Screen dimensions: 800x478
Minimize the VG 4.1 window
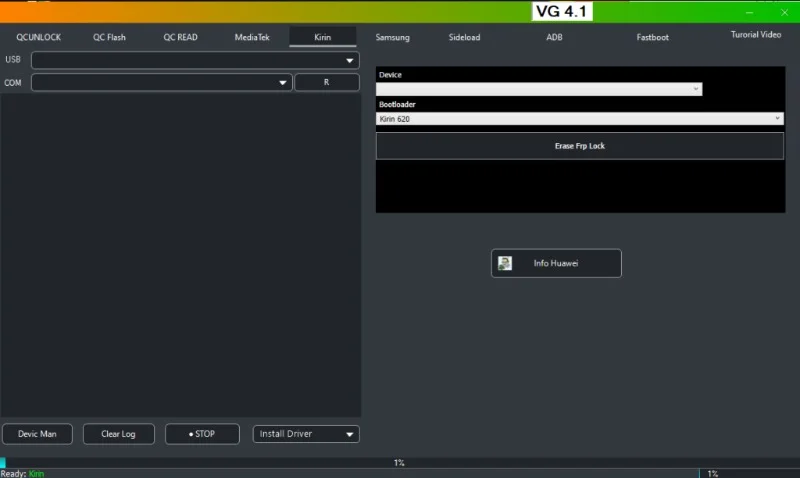pos(749,12)
